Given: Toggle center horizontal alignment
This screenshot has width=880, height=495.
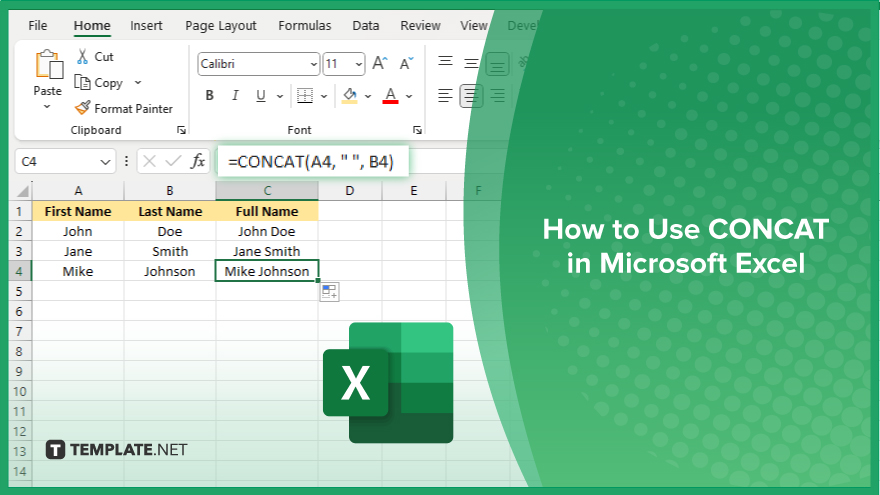Looking at the screenshot, I should click(471, 96).
